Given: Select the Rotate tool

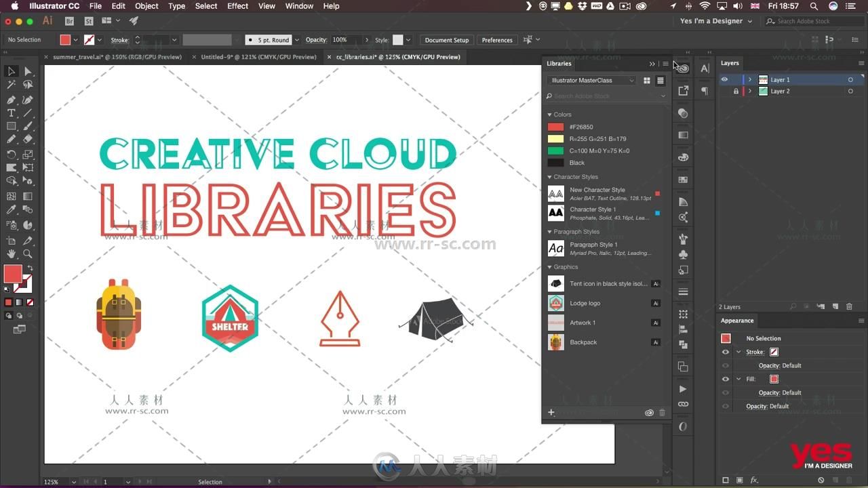Looking at the screenshot, I should click(12, 155).
